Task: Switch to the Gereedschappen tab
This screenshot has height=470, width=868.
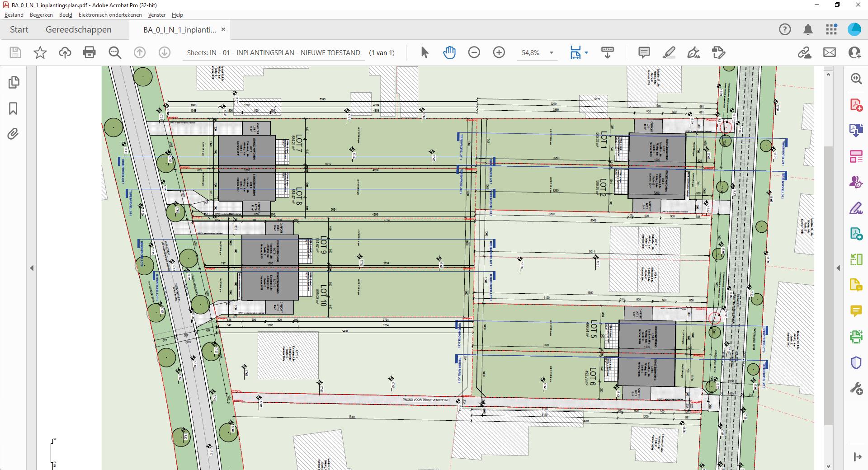Action: point(78,30)
